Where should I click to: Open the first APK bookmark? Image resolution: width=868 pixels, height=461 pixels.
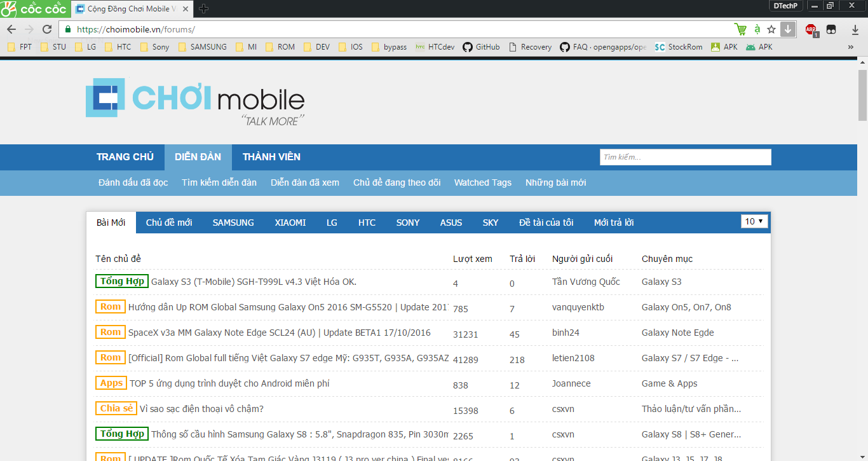tap(724, 47)
